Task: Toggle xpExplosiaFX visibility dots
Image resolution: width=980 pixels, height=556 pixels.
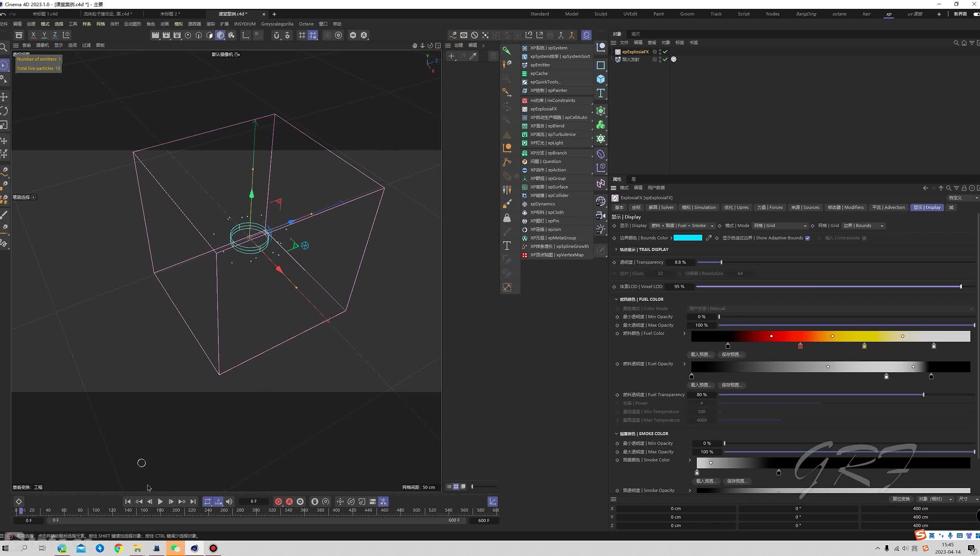Action: point(660,52)
